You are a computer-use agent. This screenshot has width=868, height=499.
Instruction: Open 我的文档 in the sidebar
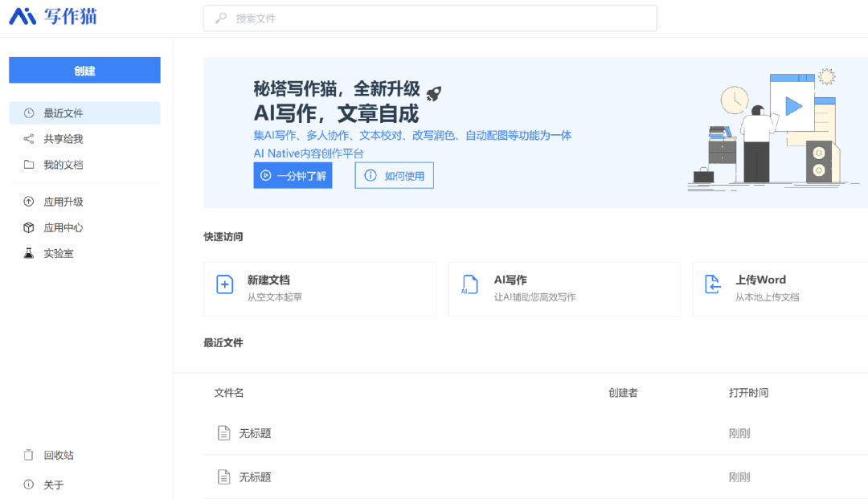pyautogui.click(x=84, y=164)
